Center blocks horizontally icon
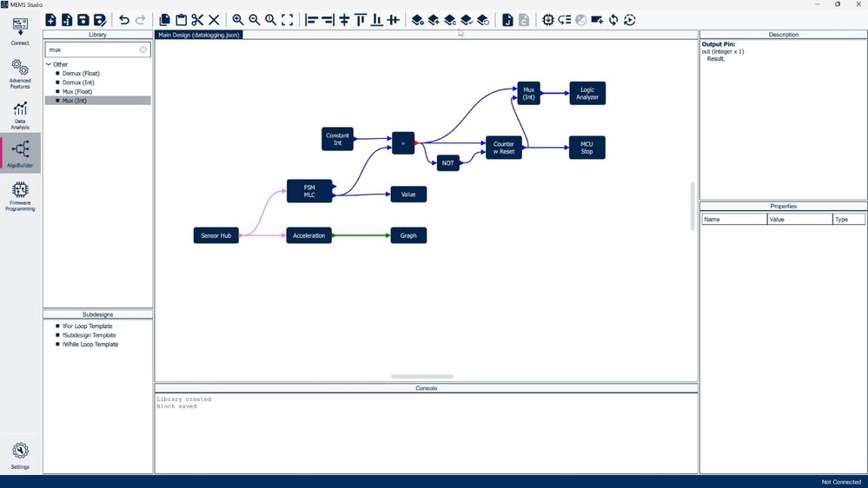Viewport: 868px width, 488px height. pos(393,20)
